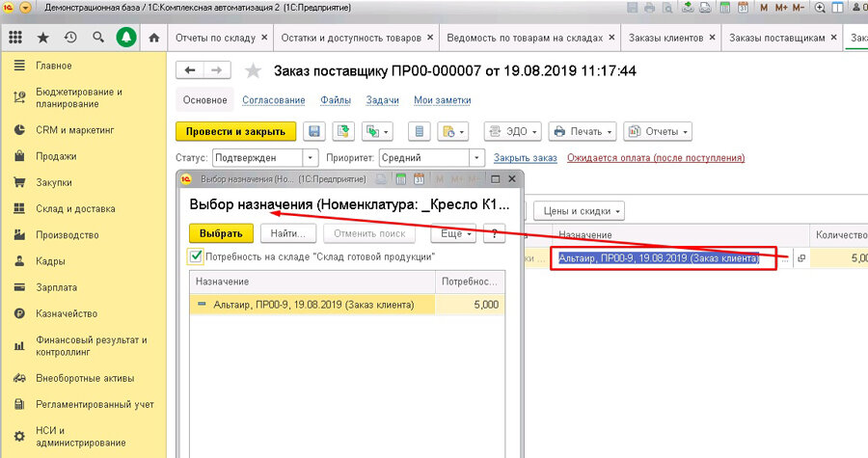Screen dimensions: 868x458
Task: Open the Отчеты dropdown menu
Action: [658, 132]
